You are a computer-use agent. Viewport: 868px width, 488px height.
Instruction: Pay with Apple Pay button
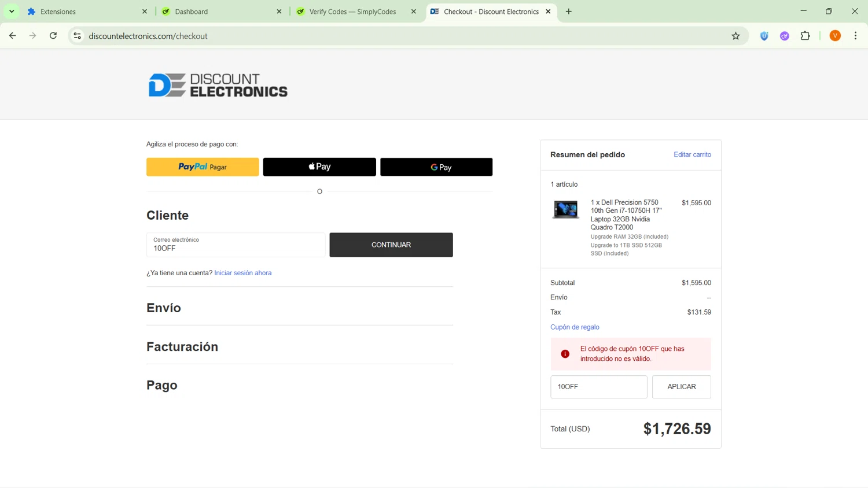pos(319,167)
